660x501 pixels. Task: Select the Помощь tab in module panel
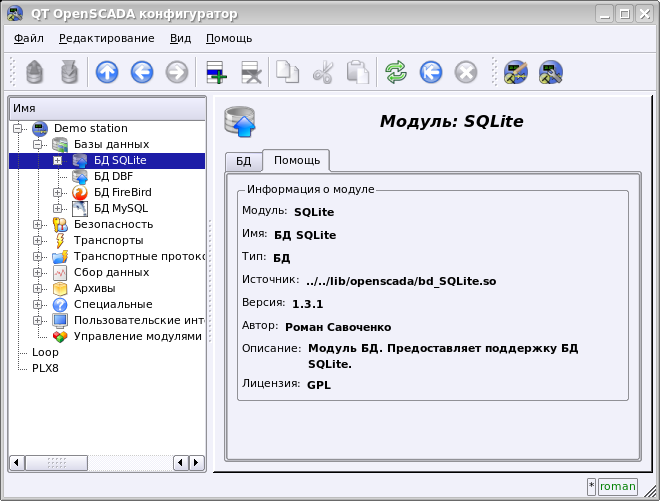pos(297,160)
